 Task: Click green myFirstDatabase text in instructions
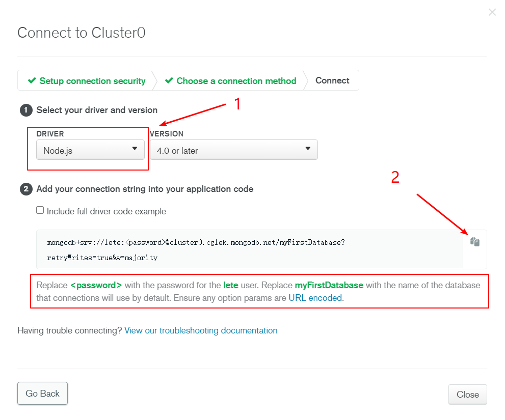[329, 285]
